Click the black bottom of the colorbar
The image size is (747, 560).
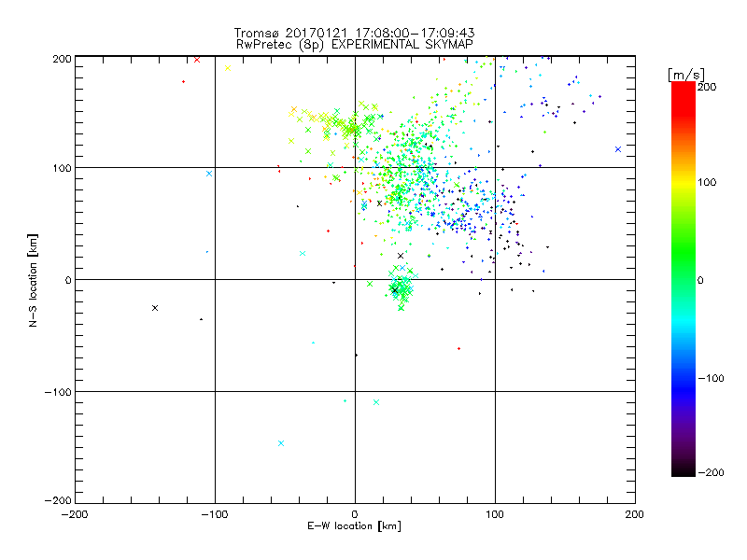click(x=684, y=469)
